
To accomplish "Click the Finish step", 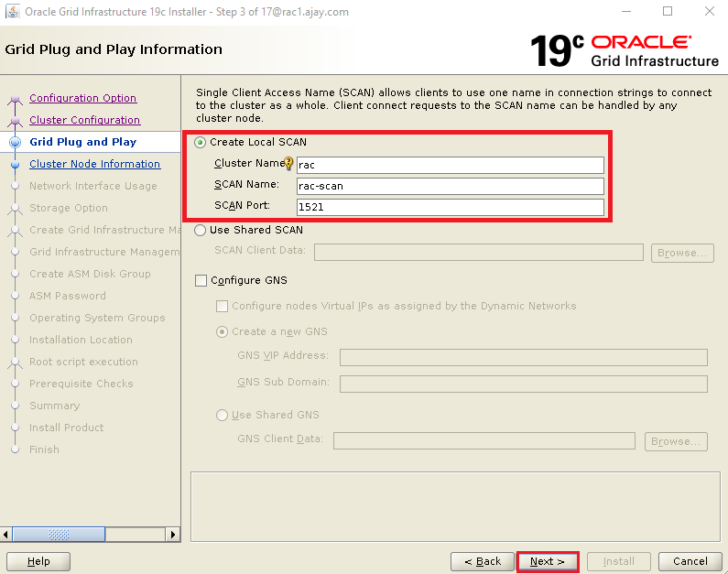I will point(45,449).
